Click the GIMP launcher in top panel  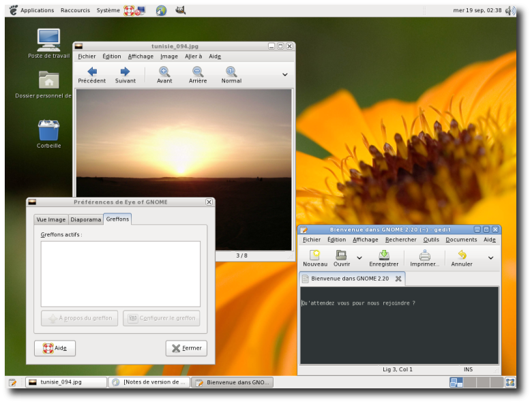coord(180,10)
